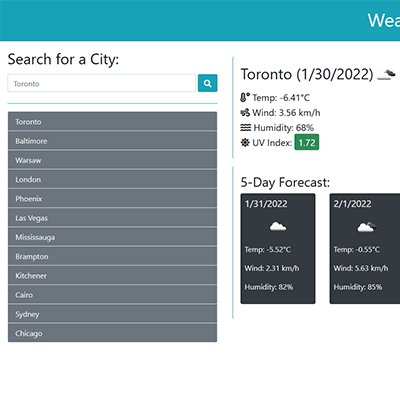Select Toronto from search history
400x400 pixels.
[x=112, y=122]
